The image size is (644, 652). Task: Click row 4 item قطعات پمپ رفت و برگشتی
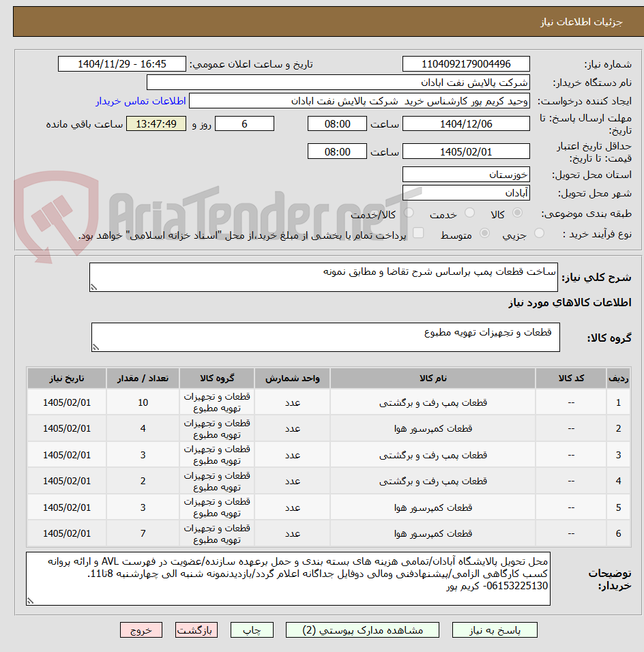433,481
